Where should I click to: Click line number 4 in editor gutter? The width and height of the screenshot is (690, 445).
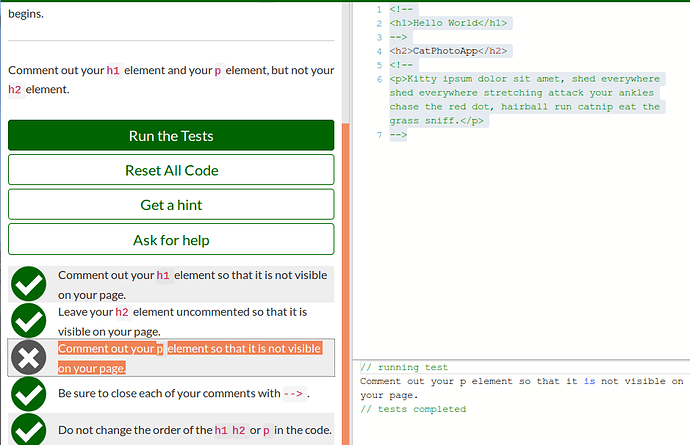point(379,51)
